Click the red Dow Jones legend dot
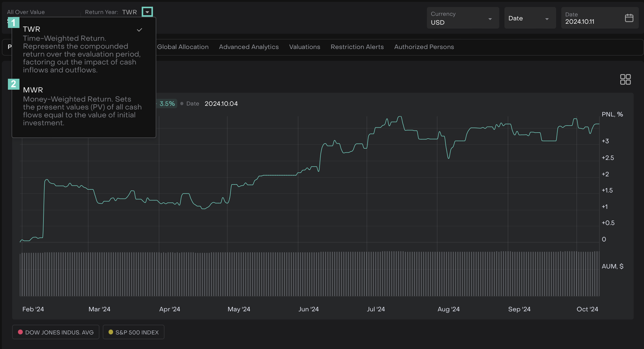 pos(20,332)
